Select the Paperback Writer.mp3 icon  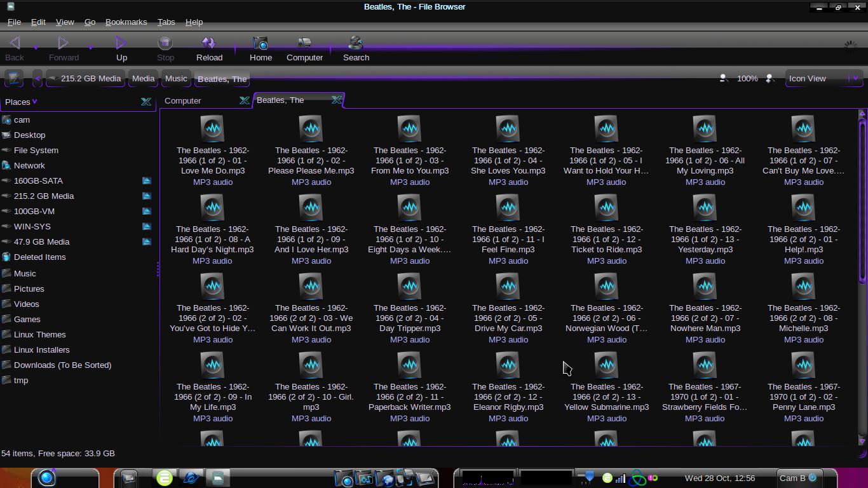tap(409, 365)
